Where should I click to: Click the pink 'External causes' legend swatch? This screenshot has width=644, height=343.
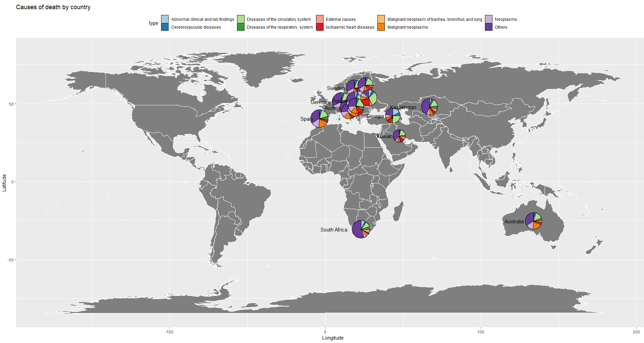tap(320, 19)
